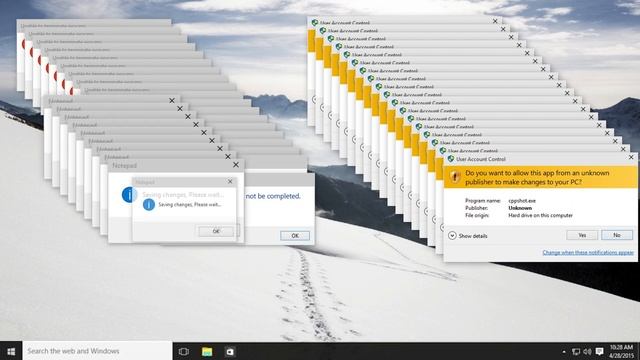Open Task View from the taskbar
640x360 pixels.
pyautogui.click(x=184, y=351)
